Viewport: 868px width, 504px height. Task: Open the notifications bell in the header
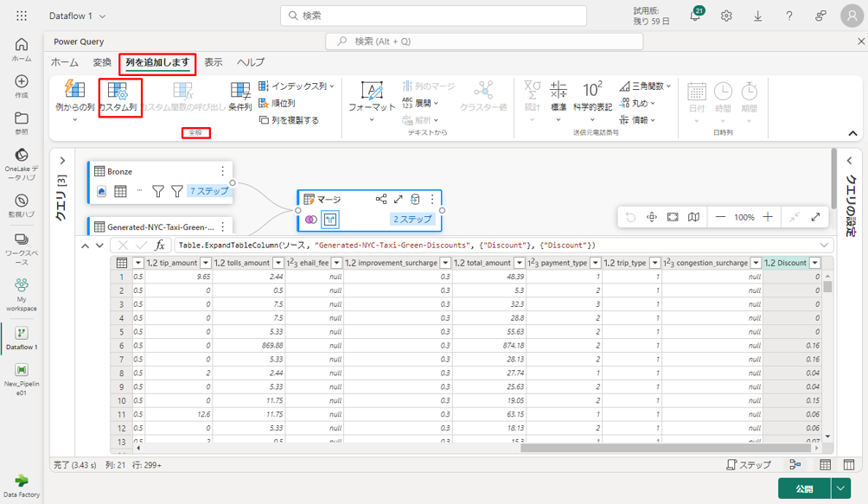click(695, 16)
